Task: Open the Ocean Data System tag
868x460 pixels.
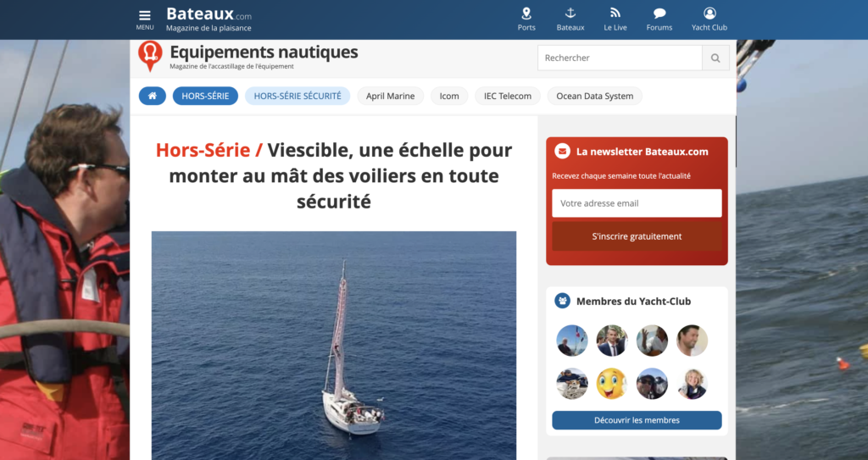Action: 594,96
